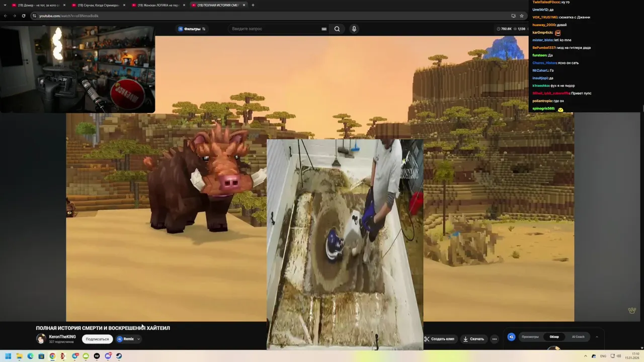Screen dimensions: 644x362
Task: Click the volume icon in system tray
Action: coord(618,356)
